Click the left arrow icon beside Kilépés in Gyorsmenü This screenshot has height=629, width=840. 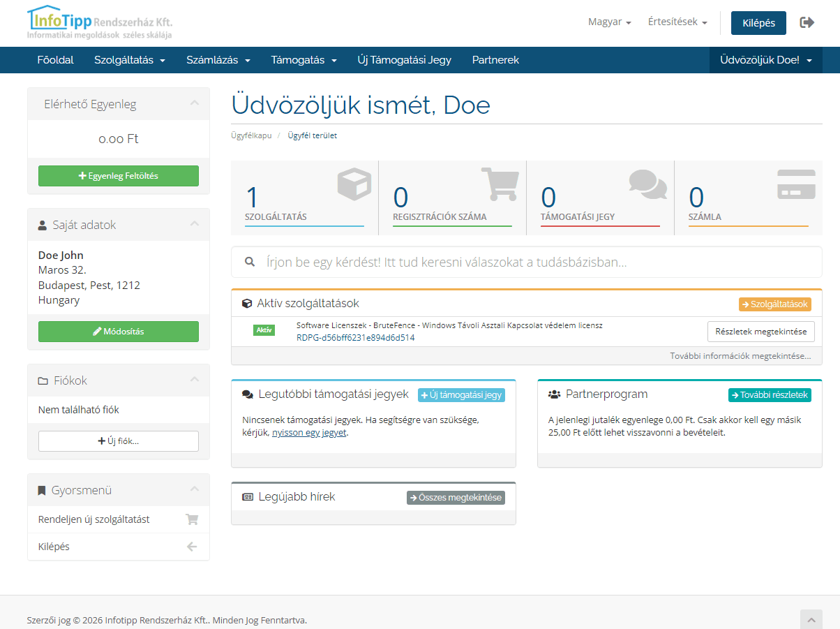[193, 547]
